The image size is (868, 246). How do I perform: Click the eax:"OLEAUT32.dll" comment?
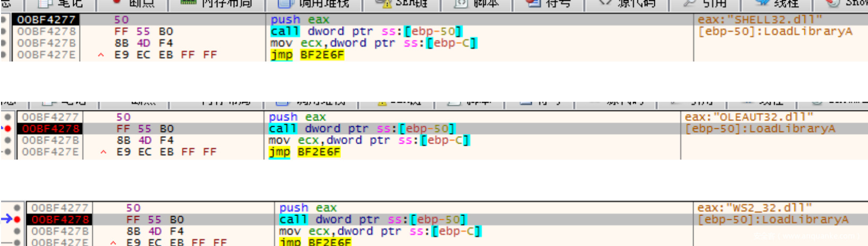click(x=749, y=117)
